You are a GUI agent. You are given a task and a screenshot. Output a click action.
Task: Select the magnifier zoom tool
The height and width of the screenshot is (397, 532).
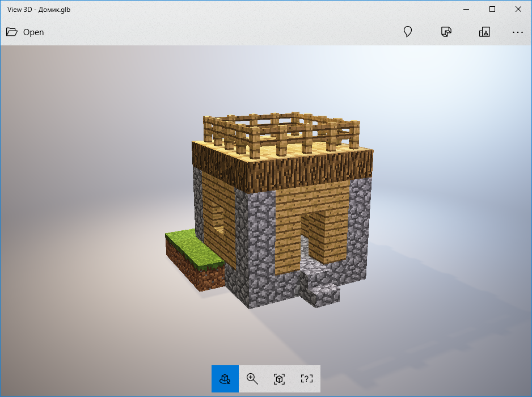tap(252, 379)
